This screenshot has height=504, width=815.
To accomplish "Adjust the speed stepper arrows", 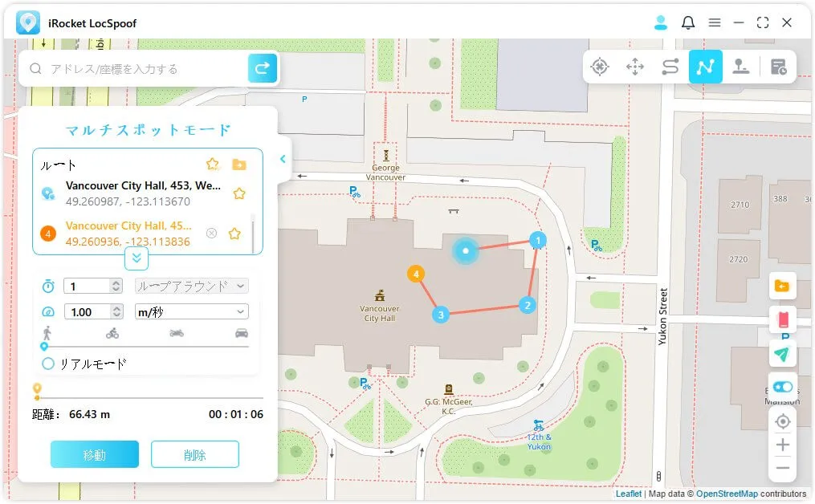I will click(x=117, y=311).
